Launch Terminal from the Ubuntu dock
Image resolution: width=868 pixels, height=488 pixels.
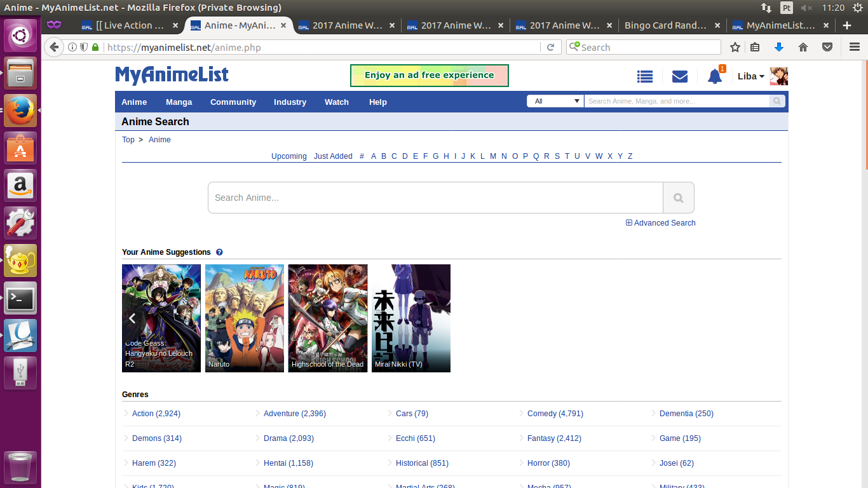(x=20, y=298)
